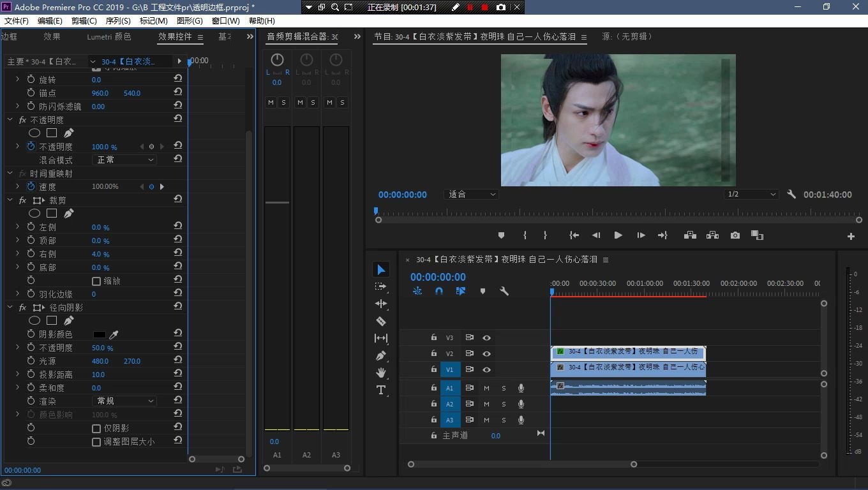Step back one frame in Program monitor
Image resolution: width=868 pixels, height=490 pixels.
point(596,235)
